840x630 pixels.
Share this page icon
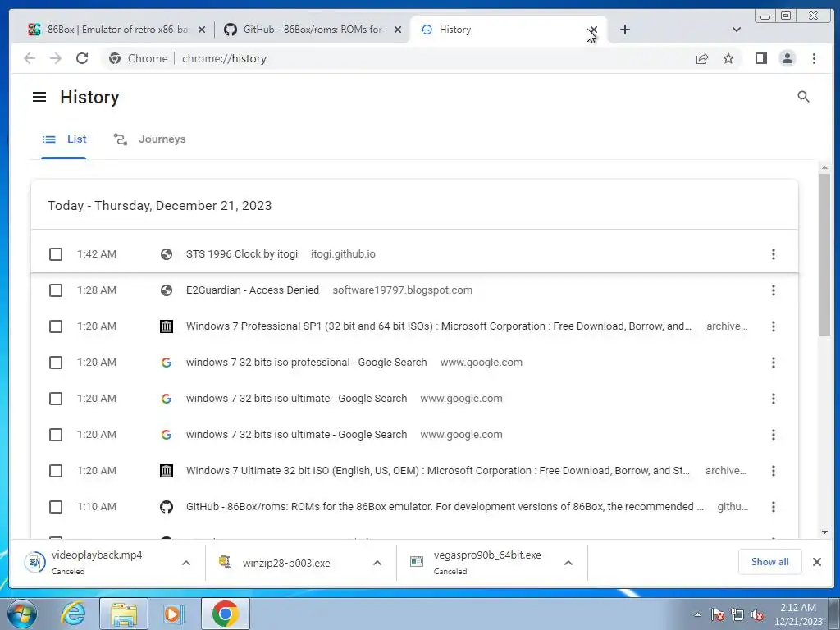tap(702, 58)
